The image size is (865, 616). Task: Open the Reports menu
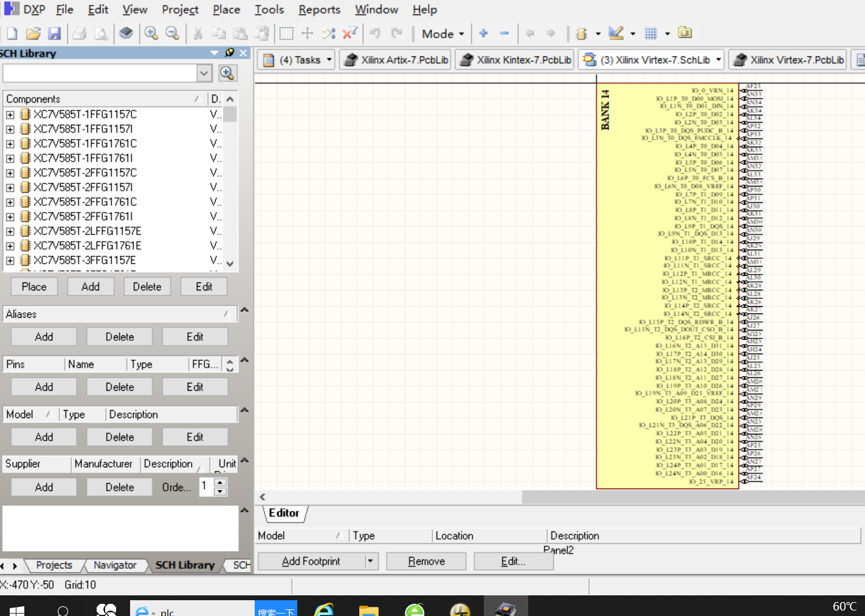pyautogui.click(x=319, y=10)
